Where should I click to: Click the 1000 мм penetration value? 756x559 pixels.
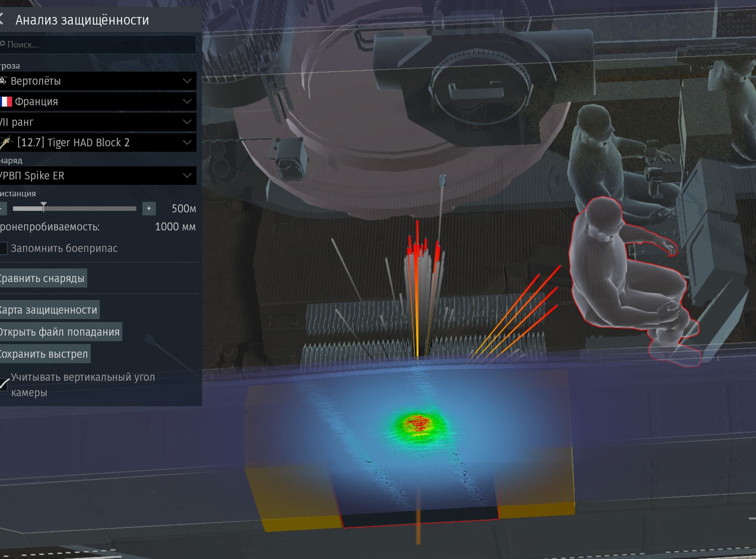(x=175, y=227)
